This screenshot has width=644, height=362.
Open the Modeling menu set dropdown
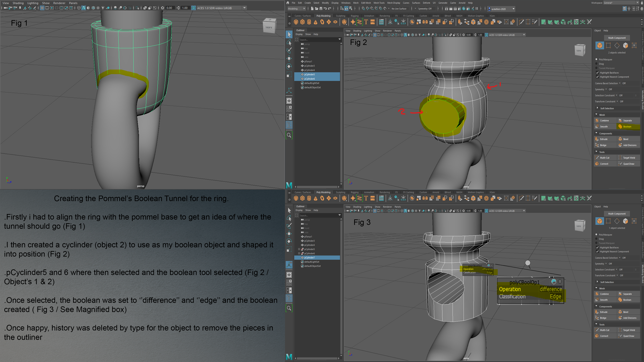point(297,9)
